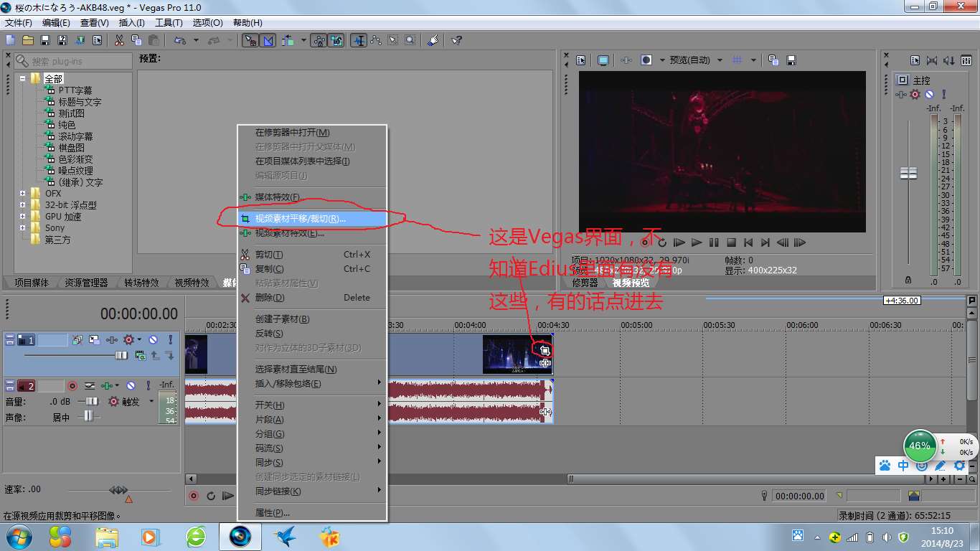Screen dimensions: 980x551
Task: Open overlays grid dropdown arrow in preview
Action: tap(753, 60)
